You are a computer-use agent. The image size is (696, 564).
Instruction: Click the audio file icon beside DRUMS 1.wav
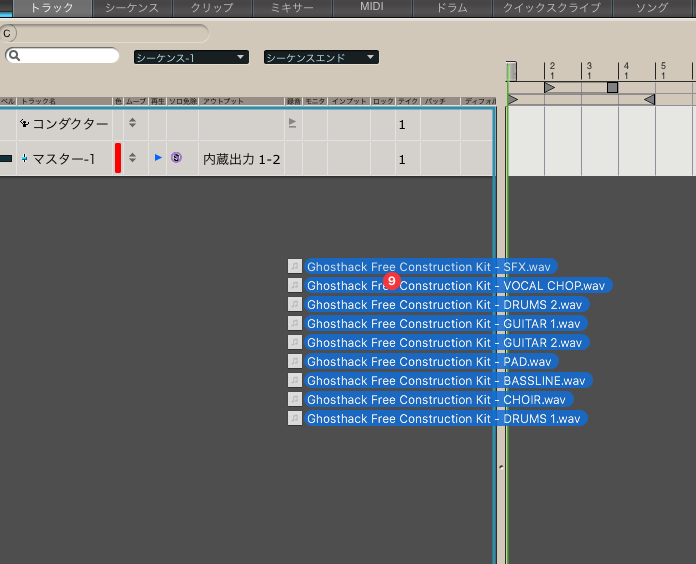[295, 418]
